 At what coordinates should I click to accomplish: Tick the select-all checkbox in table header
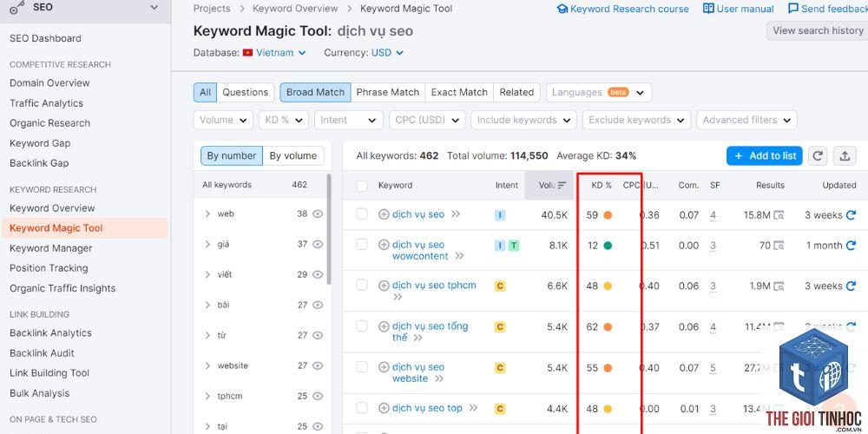click(361, 186)
